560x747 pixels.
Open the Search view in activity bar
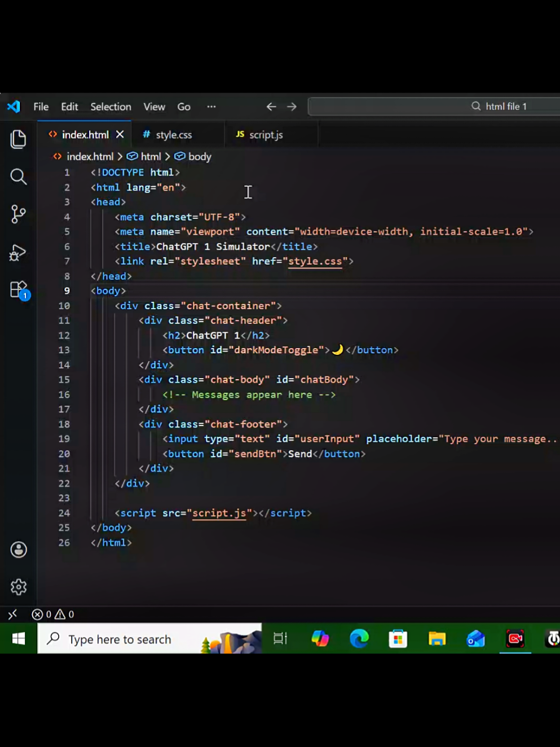pyautogui.click(x=18, y=177)
